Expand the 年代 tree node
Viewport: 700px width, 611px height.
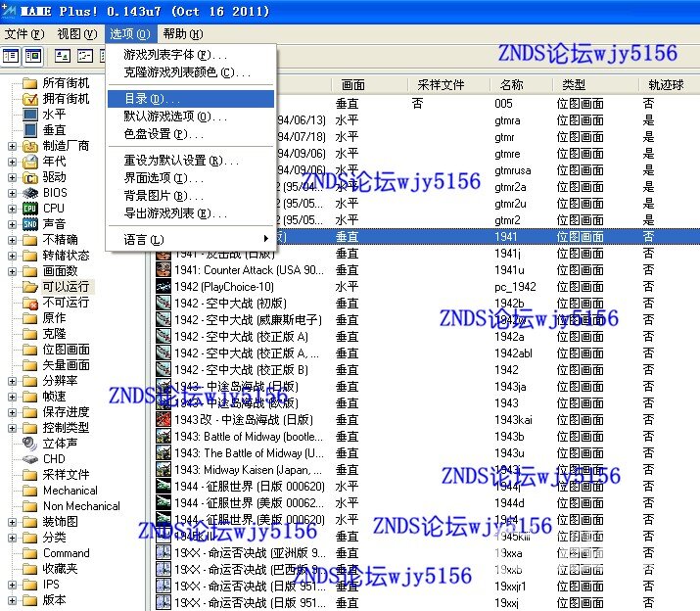(12, 162)
